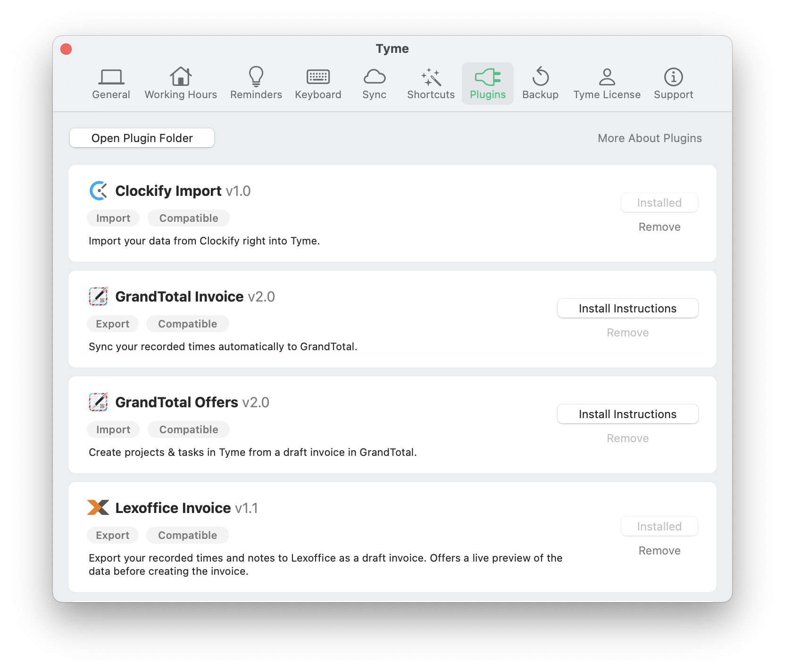
Task: Click Import tag on Clockify Import
Action: pos(113,218)
